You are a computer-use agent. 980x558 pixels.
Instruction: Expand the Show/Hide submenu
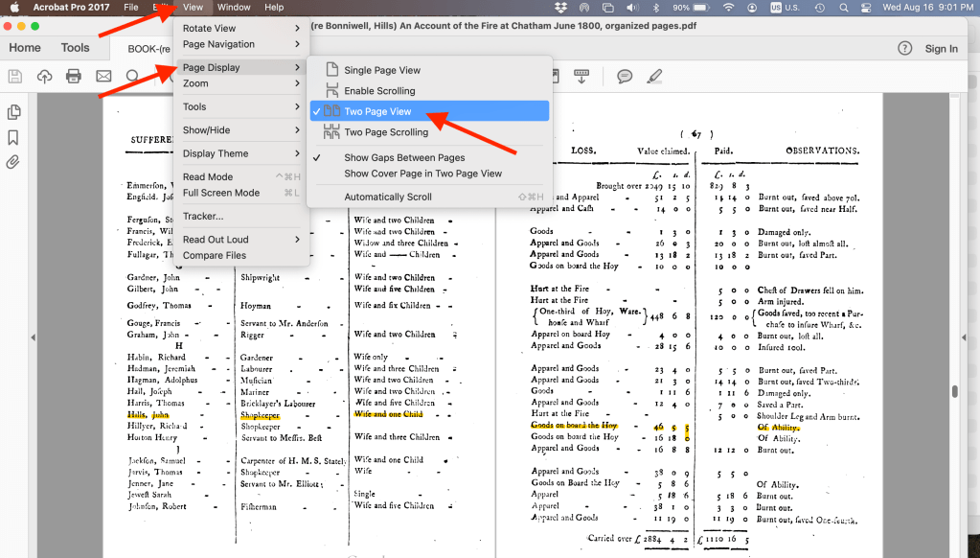point(241,130)
